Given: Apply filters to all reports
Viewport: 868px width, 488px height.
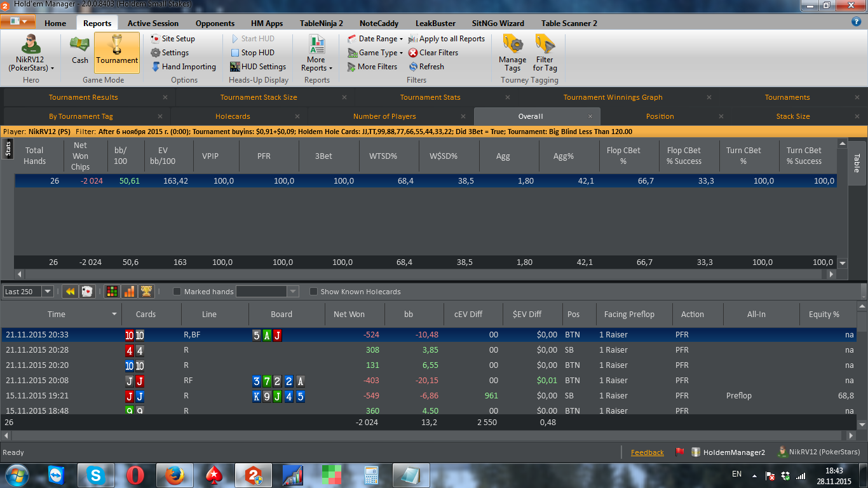Looking at the screenshot, I should (447, 39).
